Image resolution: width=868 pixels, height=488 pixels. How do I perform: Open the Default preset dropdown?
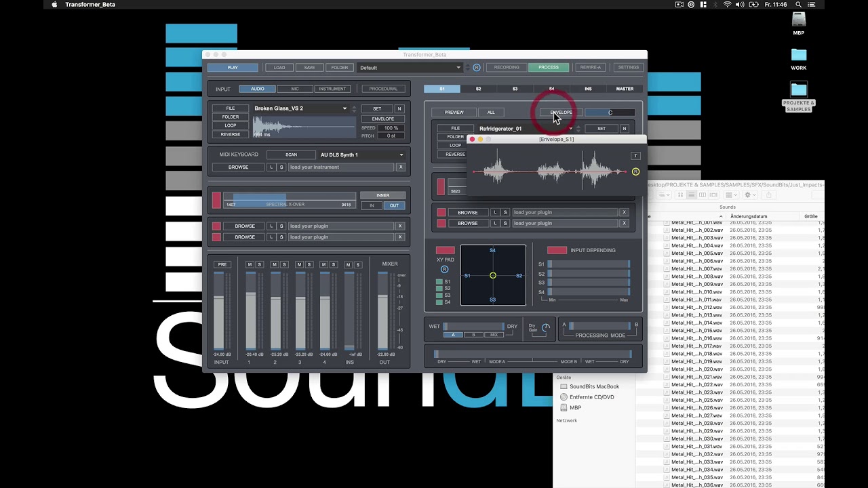(x=410, y=68)
